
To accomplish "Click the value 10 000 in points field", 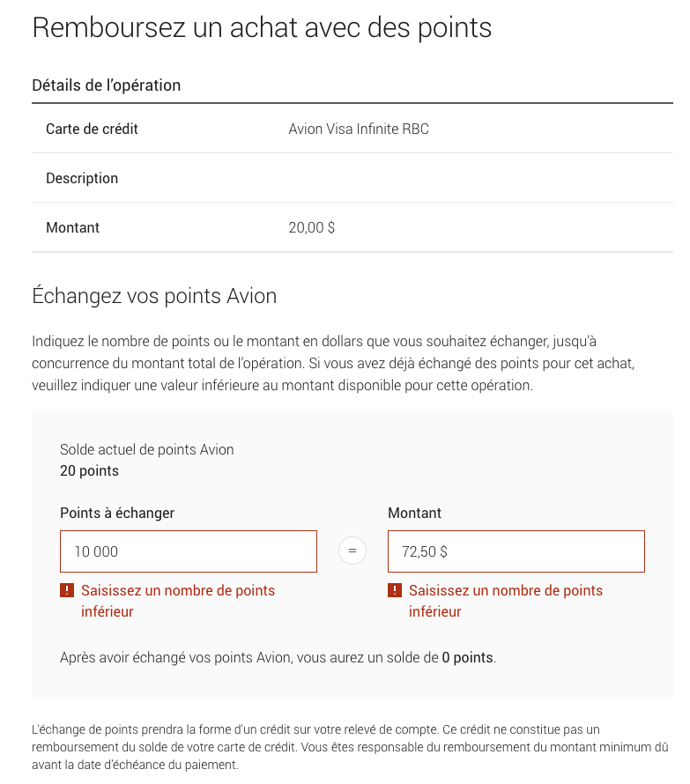I will (x=93, y=551).
